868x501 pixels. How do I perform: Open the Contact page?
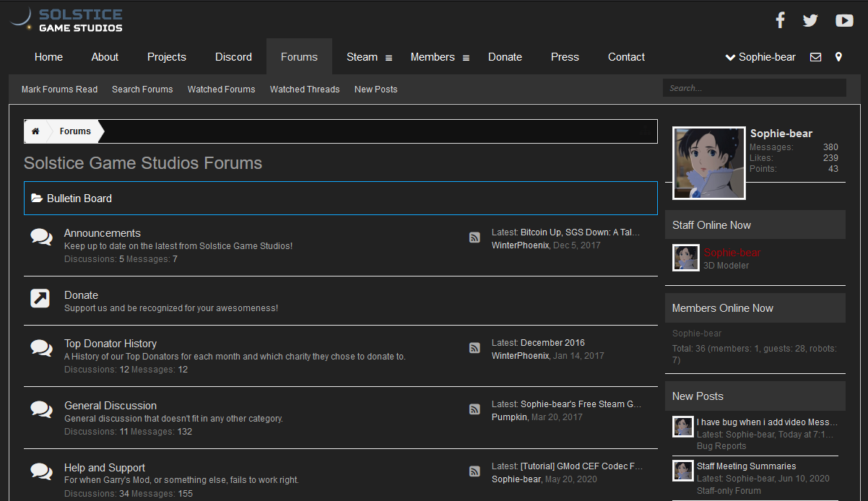point(626,57)
